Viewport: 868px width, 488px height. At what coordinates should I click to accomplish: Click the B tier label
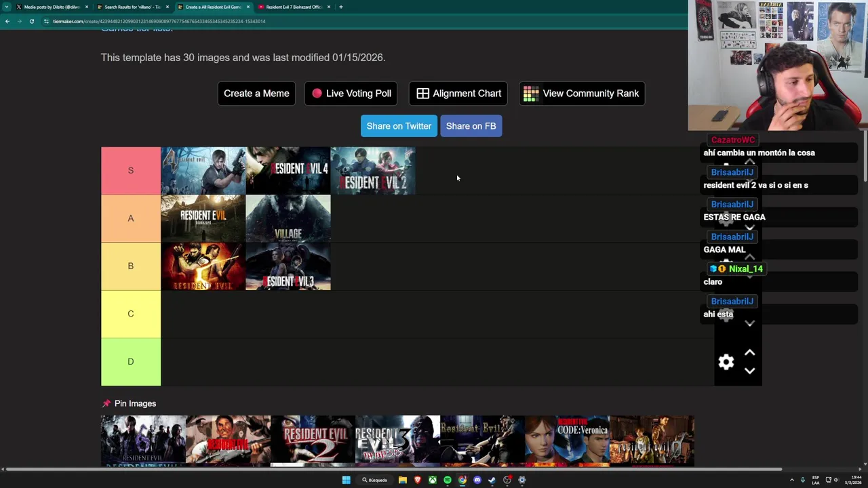click(131, 266)
